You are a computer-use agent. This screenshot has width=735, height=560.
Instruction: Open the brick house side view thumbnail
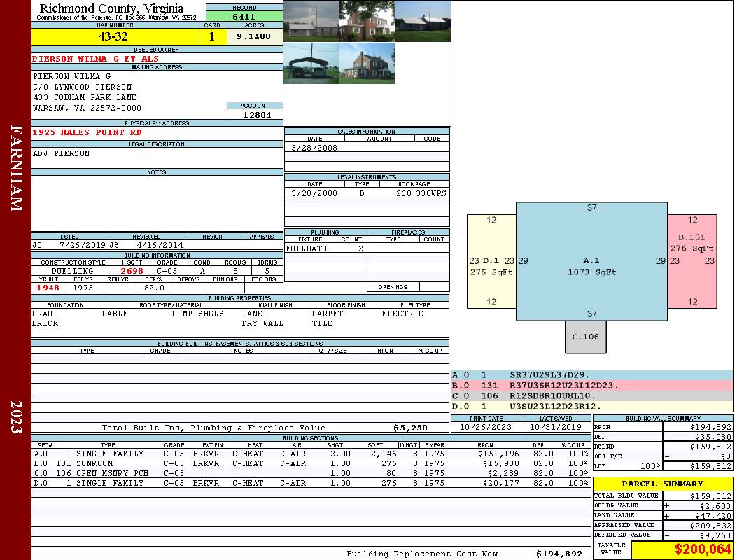point(367,63)
